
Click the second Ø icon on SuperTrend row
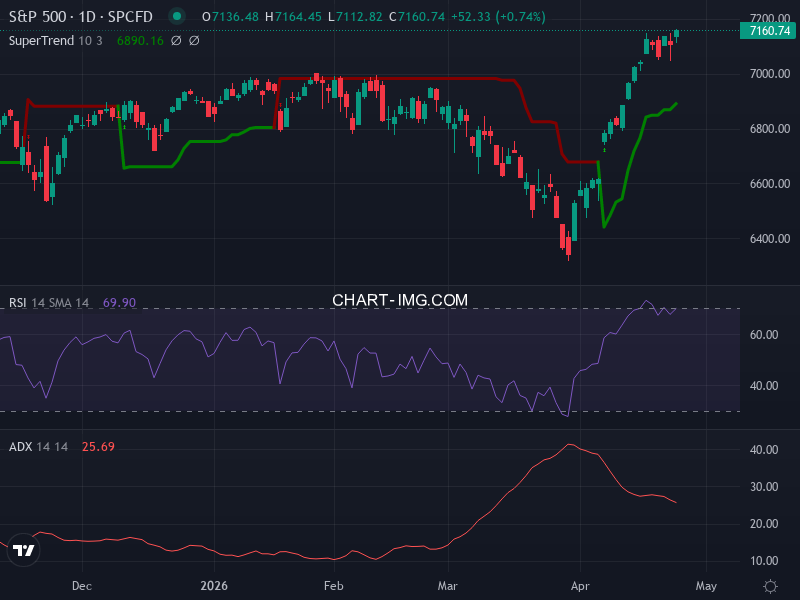(192, 43)
